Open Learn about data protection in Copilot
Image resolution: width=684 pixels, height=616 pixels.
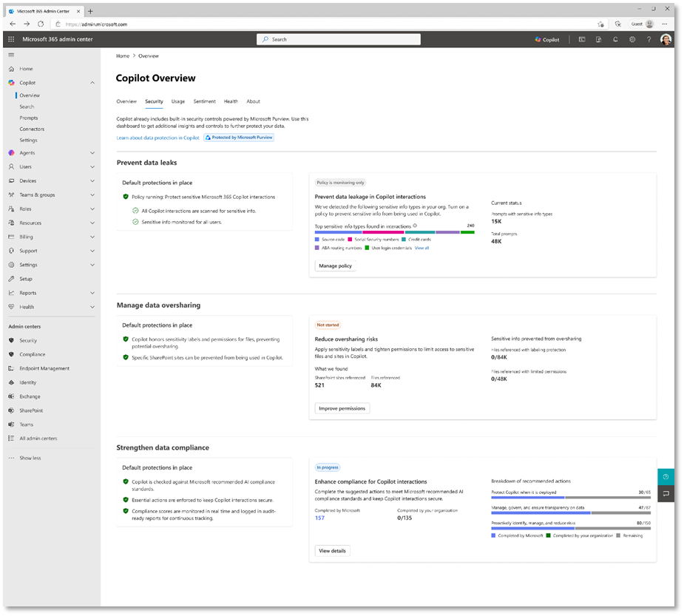tap(158, 138)
